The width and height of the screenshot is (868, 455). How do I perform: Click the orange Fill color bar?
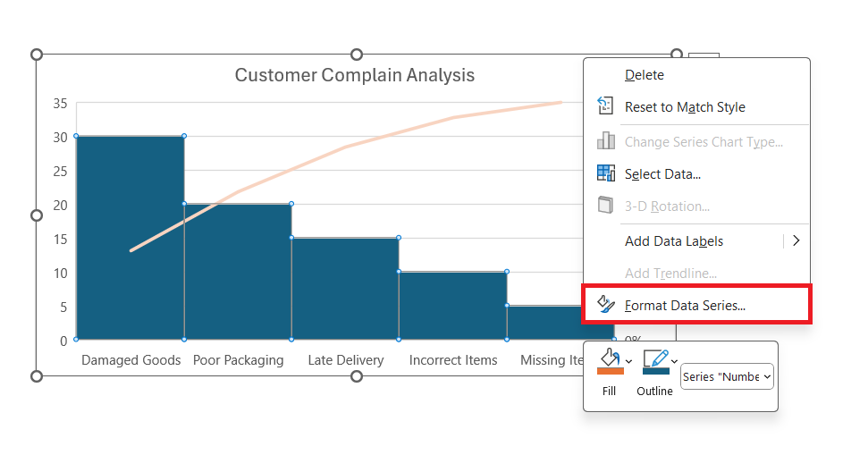(x=611, y=371)
